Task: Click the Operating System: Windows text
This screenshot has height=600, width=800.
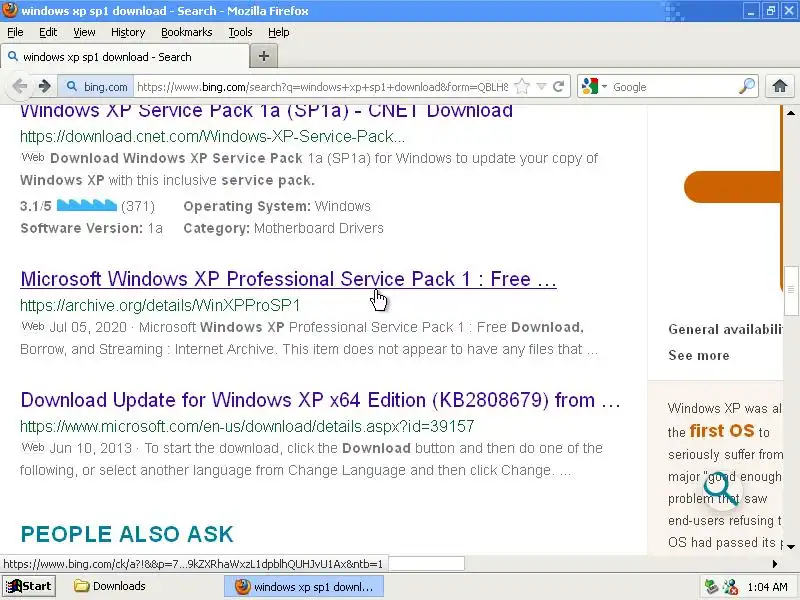Action: (x=277, y=206)
